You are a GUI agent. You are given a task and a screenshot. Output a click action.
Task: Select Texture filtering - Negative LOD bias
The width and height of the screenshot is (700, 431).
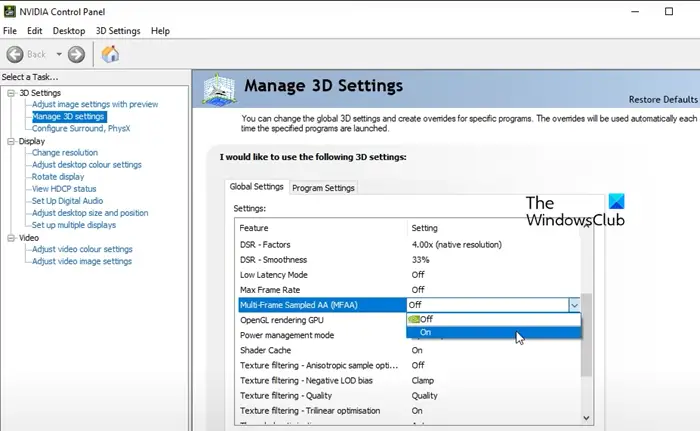[409, 381]
